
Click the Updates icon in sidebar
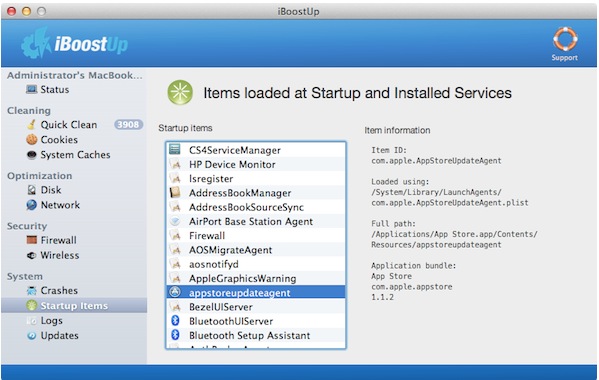pos(32,336)
